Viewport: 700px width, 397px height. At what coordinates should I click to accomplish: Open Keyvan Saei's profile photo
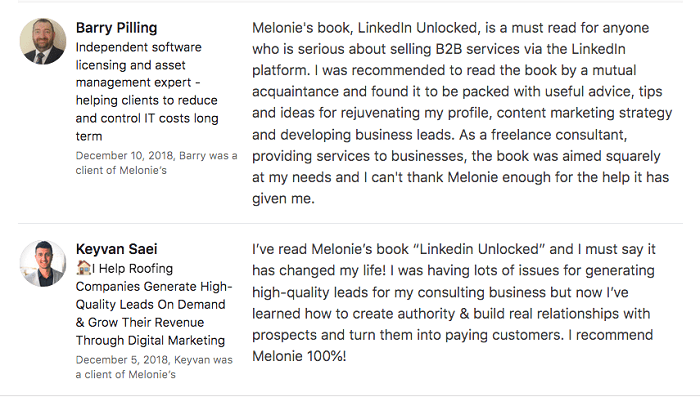click(x=43, y=263)
